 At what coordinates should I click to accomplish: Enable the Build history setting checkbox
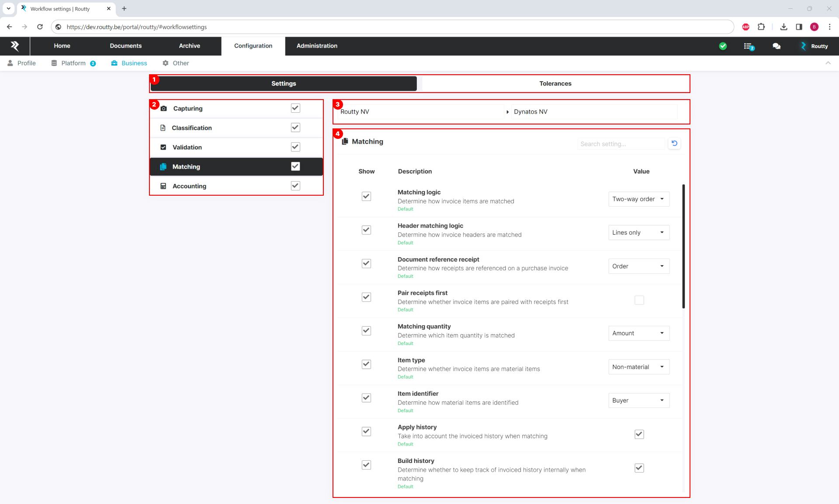[x=639, y=467]
